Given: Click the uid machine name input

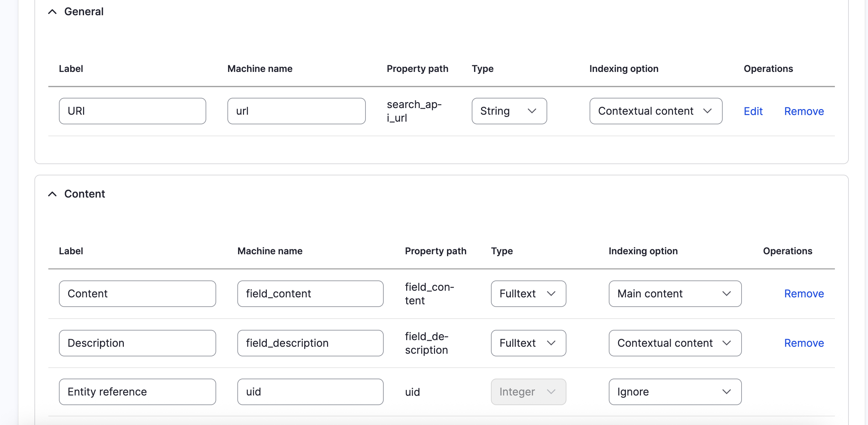Looking at the screenshot, I should pos(310,392).
